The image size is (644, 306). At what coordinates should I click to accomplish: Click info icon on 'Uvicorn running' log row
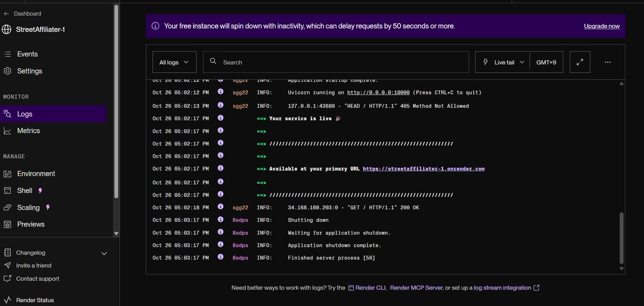(221, 92)
